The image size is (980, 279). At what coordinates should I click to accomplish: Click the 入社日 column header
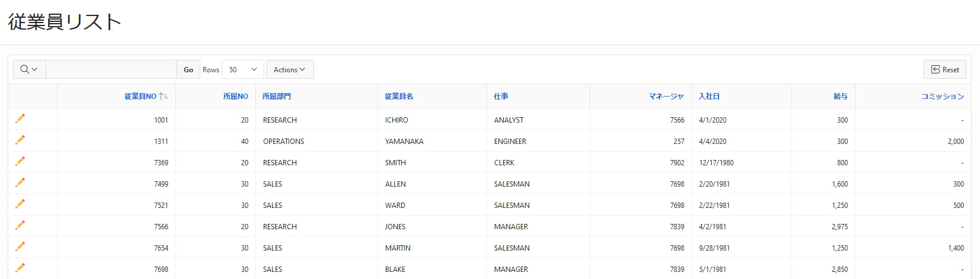(709, 96)
